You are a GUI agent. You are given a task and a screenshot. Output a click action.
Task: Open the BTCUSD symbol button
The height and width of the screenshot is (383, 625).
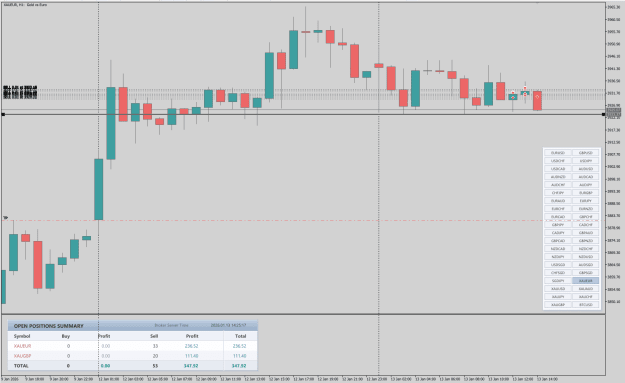click(x=585, y=304)
